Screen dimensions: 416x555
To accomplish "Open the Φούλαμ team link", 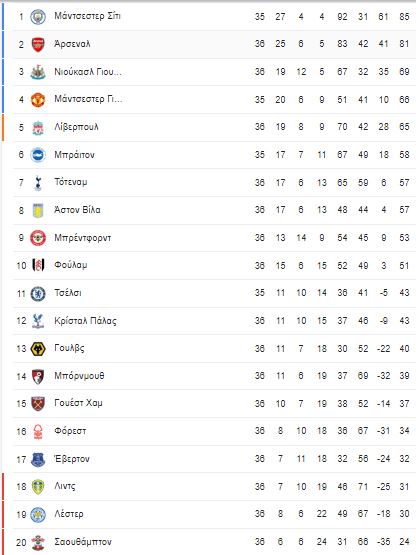I will pyautogui.click(x=70, y=265).
